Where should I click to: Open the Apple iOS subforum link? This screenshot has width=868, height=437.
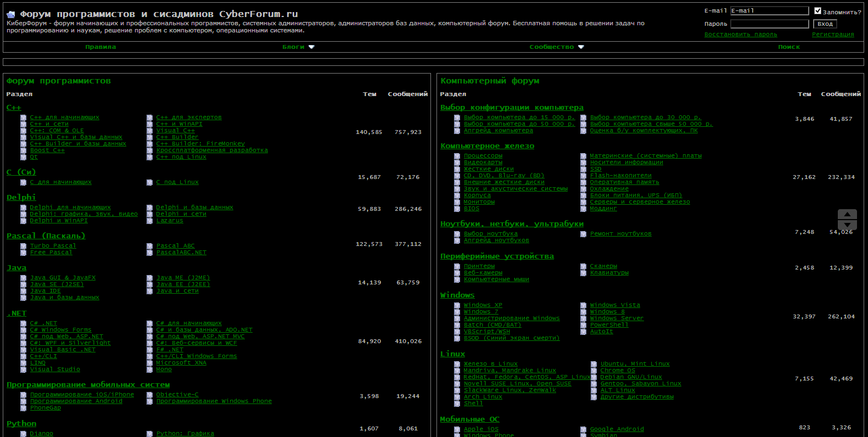coord(481,429)
